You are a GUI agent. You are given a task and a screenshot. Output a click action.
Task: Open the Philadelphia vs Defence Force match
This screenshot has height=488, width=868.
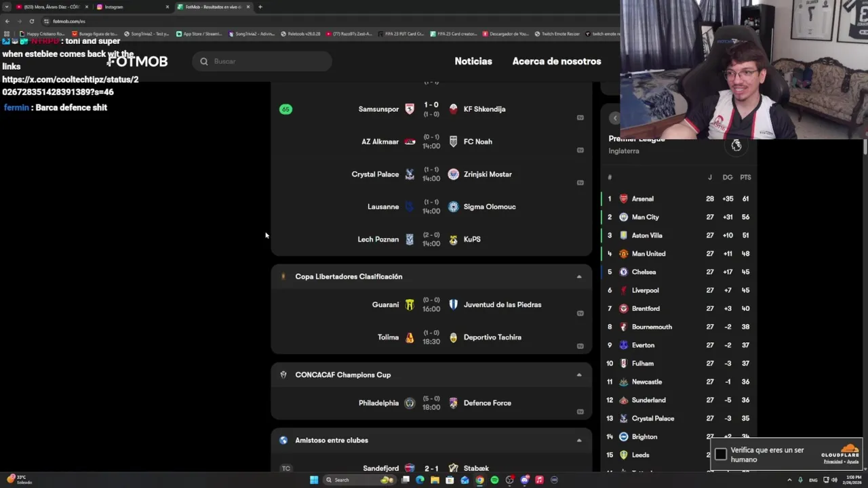(x=431, y=403)
